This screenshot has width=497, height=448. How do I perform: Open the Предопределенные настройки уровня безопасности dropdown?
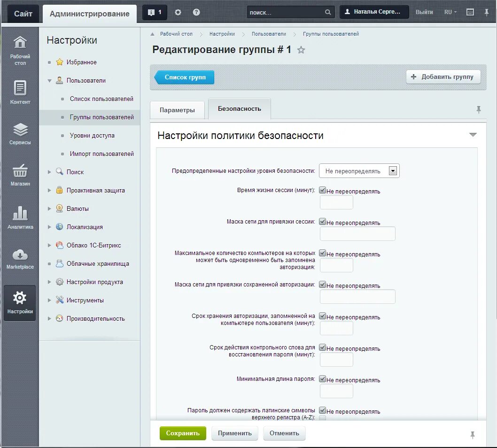coord(359,171)
